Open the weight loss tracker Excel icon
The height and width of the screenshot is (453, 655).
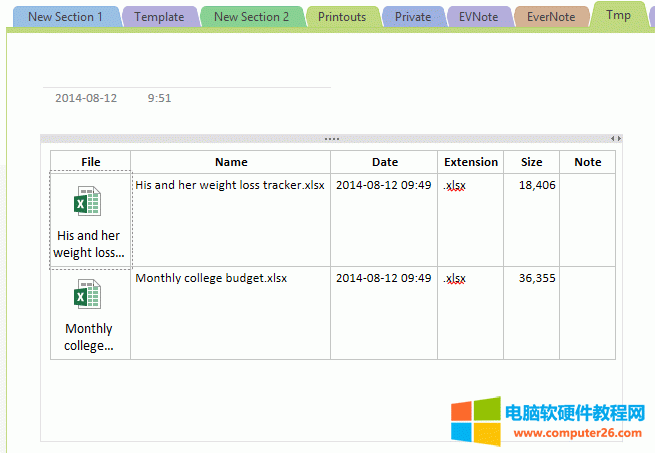(88, 204)
